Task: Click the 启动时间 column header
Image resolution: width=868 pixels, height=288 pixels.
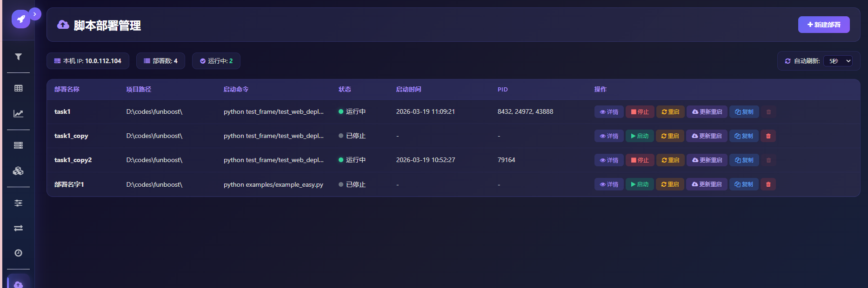Action: 408,89
